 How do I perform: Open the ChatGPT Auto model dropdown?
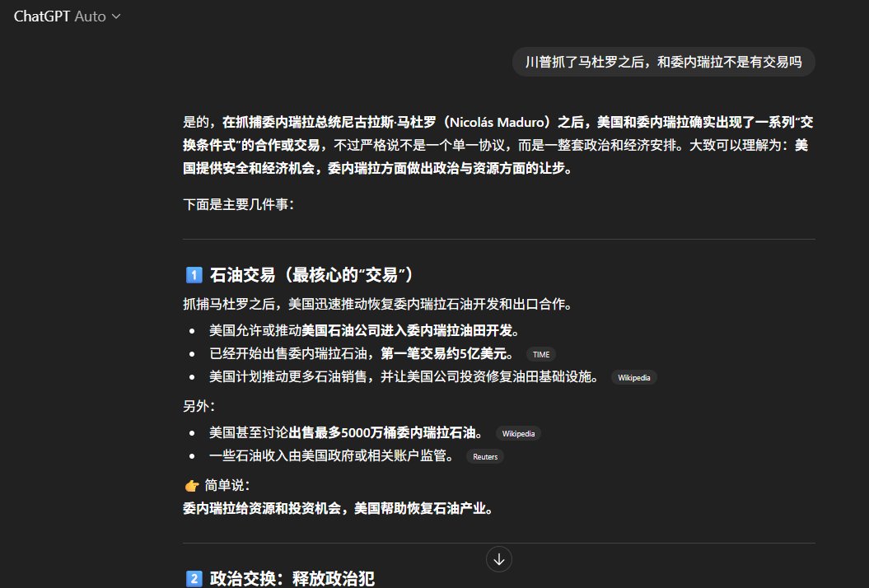[x=67, y=16]
